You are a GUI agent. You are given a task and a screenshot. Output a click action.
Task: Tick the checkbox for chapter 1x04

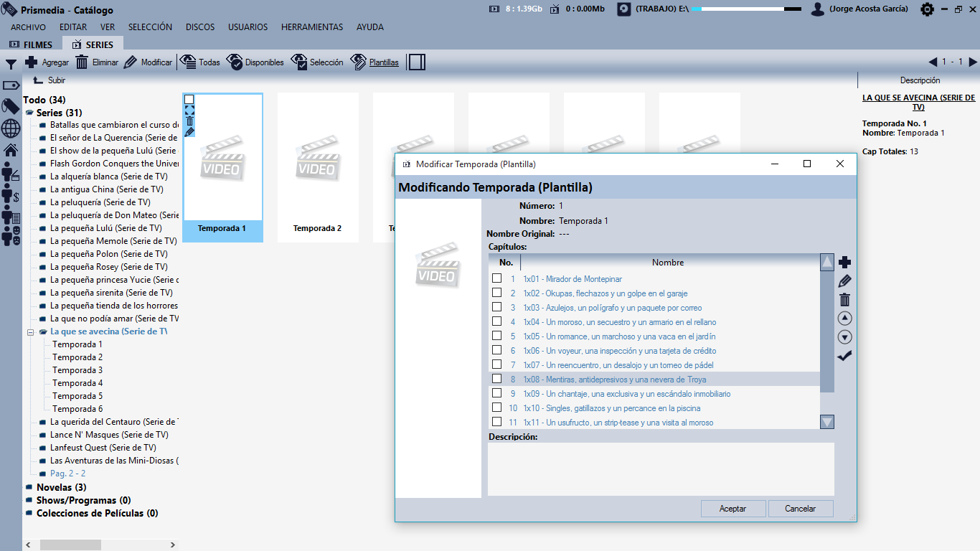point(496,321)
